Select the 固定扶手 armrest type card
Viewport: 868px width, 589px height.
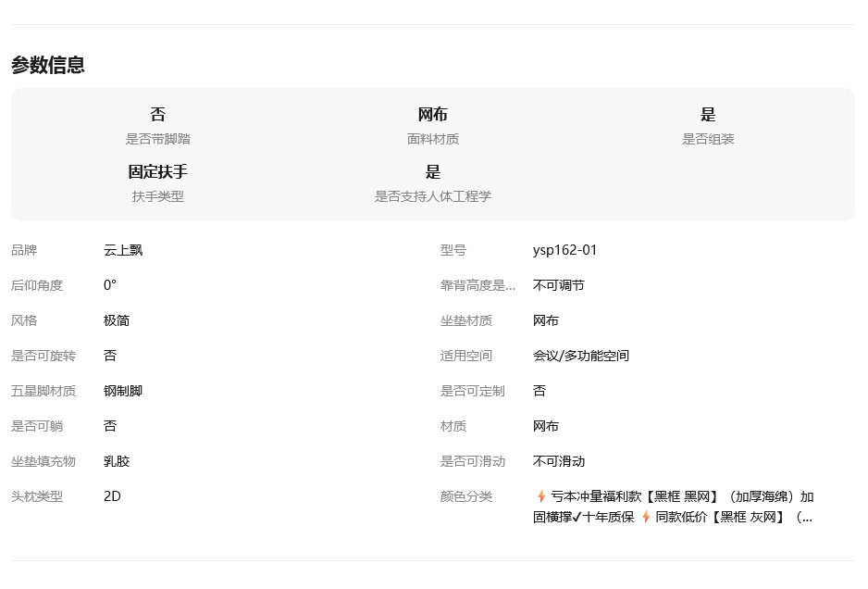157,172
